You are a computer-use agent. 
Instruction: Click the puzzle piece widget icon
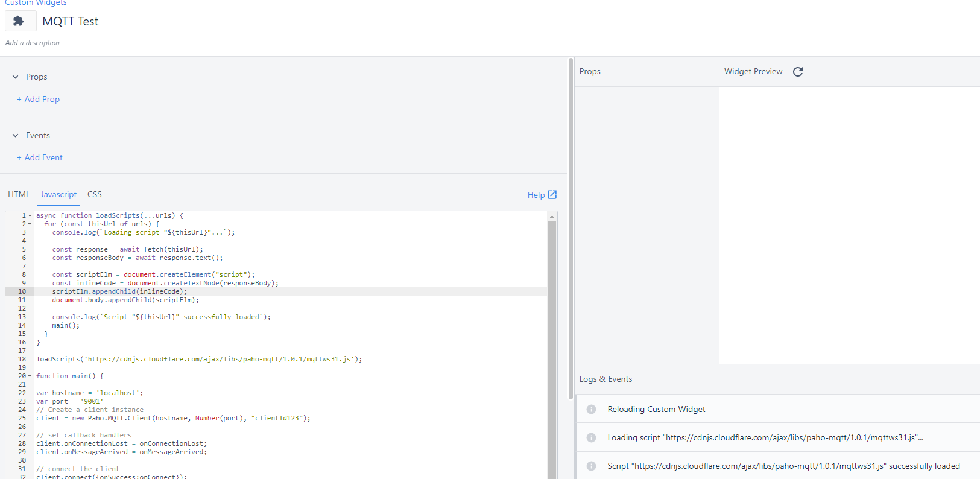click(x=19, y=21)
